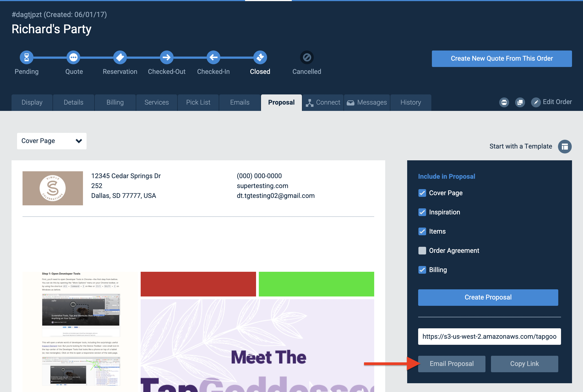Open the Developer Tools article thumbnail
Image resolution: width=583 pixels, height=392 pixels.
[80, 332]
